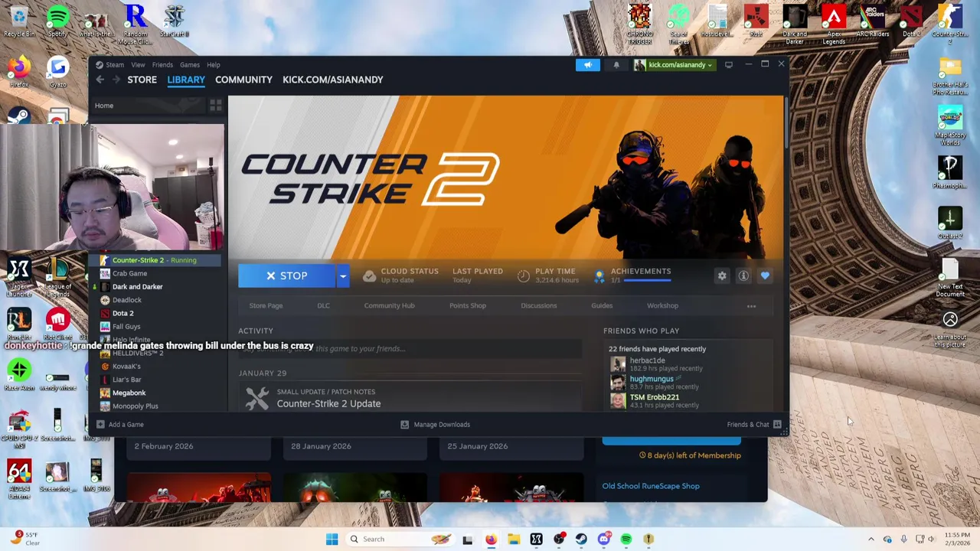This screenshot has width=980, height=551.
Task: Open the Steam menu
Action: click(115, 65)
